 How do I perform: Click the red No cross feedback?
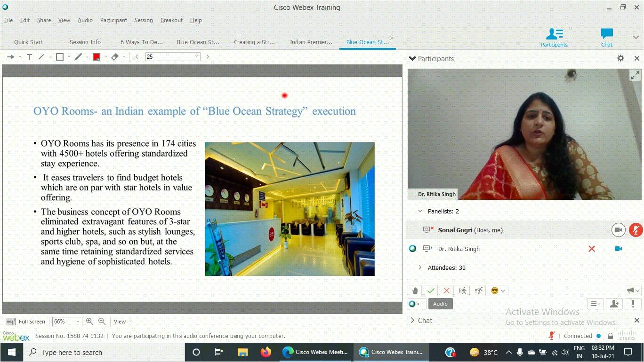pyautogui.click(x=447, y=291)
